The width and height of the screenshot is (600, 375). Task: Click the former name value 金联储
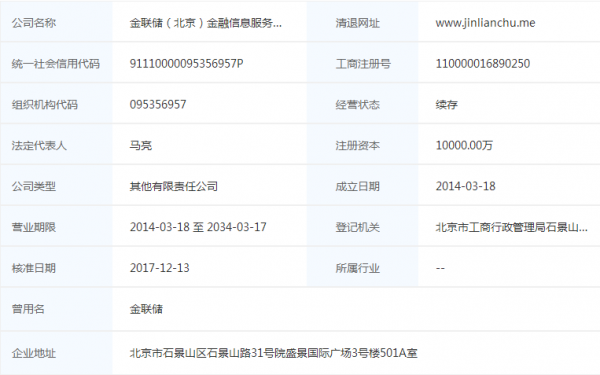146,309
